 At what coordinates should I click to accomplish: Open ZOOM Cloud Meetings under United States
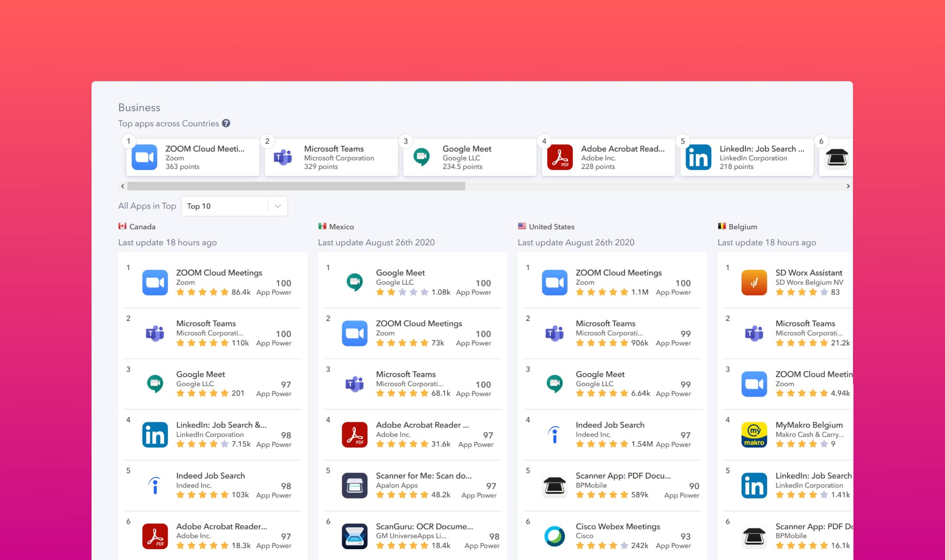tap(618, 273)
